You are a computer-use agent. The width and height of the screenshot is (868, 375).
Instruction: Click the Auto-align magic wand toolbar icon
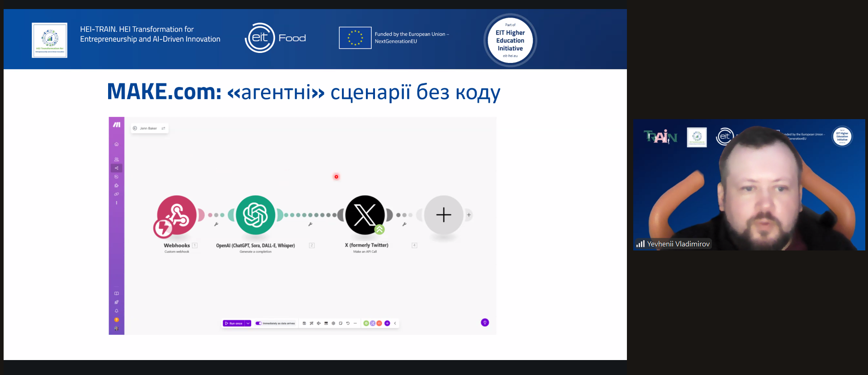[x=312, y=323]
